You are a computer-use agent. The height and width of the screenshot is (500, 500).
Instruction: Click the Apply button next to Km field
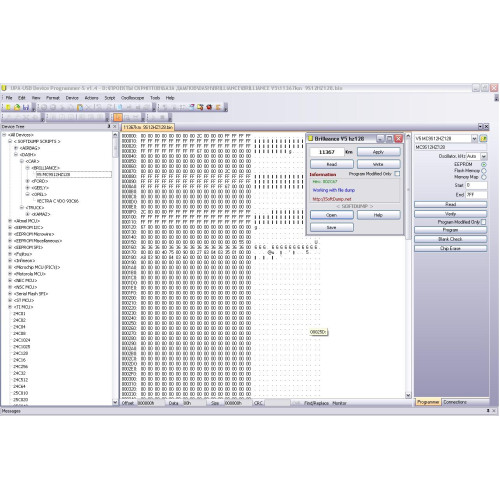(x=378, y=152)
